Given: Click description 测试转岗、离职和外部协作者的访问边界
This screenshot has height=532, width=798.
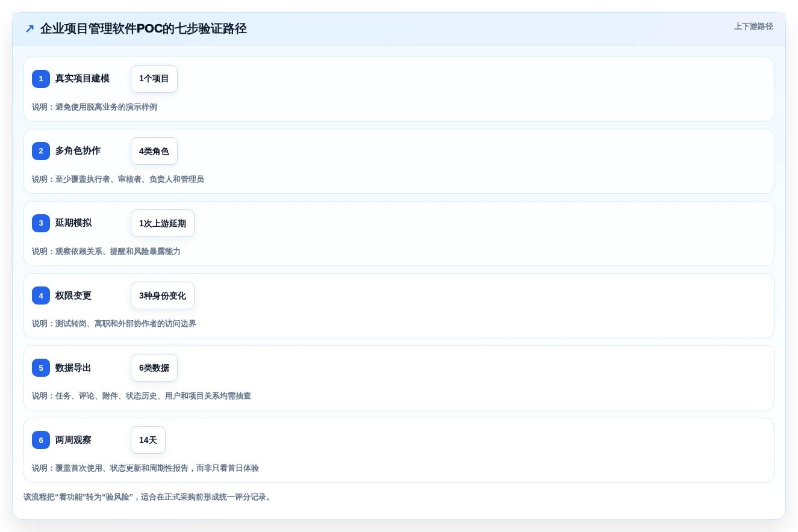Looking at the screenshot, I should [x=114, y=324].
